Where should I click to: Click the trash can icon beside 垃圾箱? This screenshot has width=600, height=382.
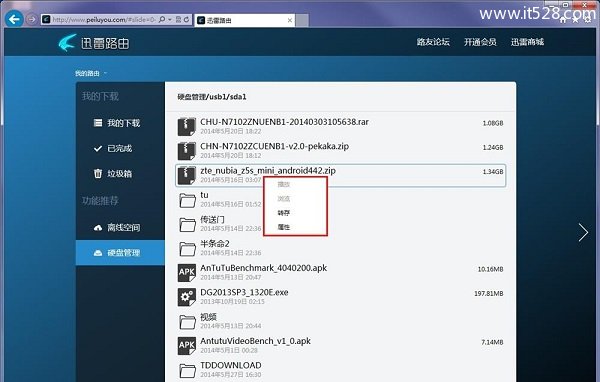(98, 173)
